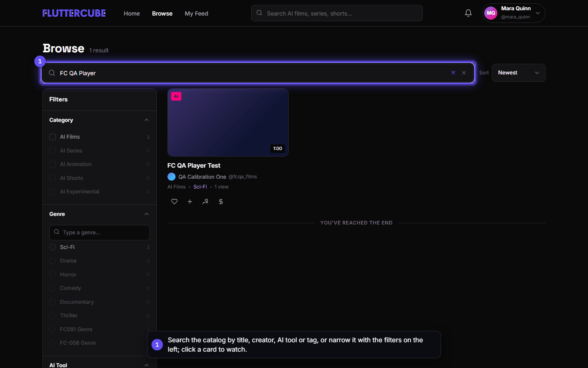Visit the QA Calibration One creator name

click(202, 177)
